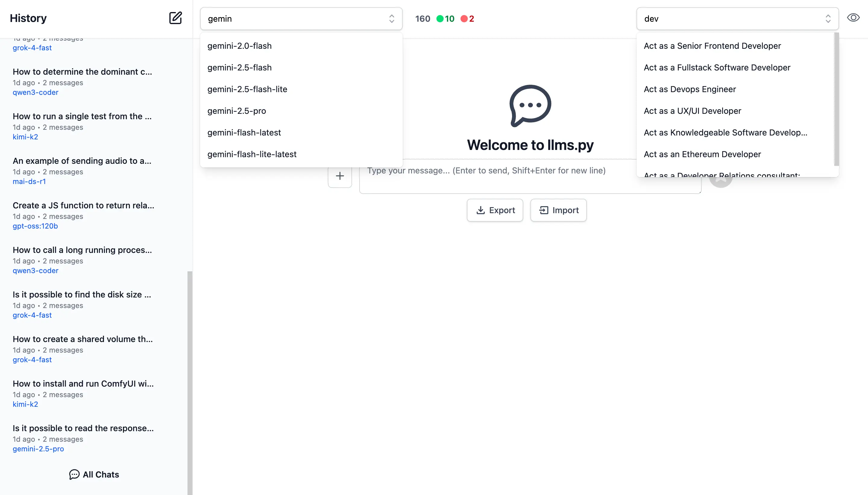
Task: Click the disabled count 2
Action: click(471, 19)
